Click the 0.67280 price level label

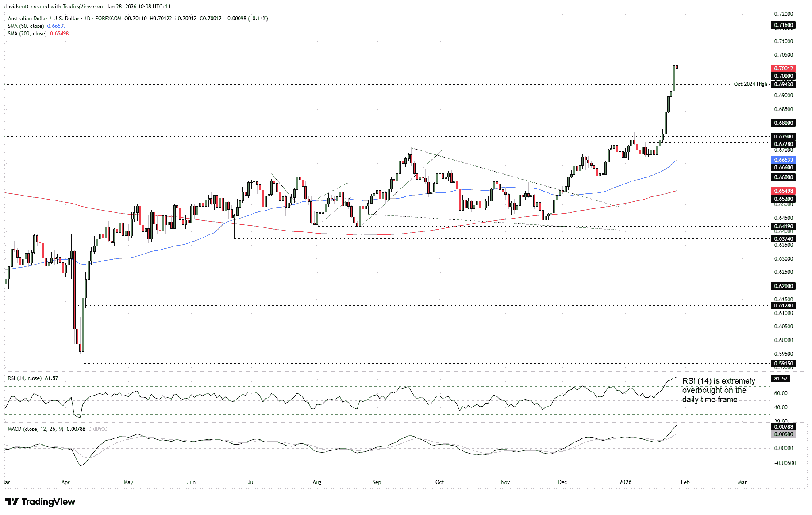click(x=783, y=144)
